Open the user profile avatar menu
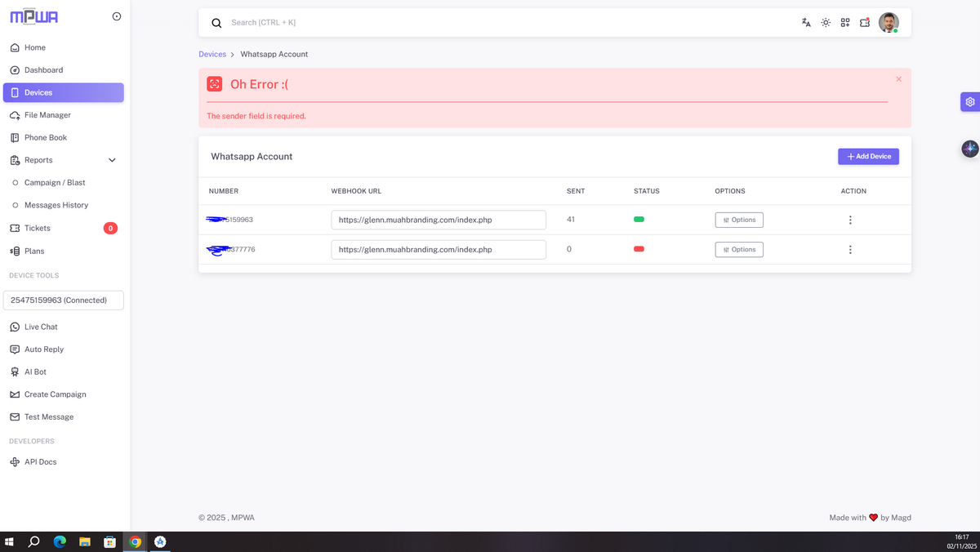This screenshot has width=980, height=552. 889,23
